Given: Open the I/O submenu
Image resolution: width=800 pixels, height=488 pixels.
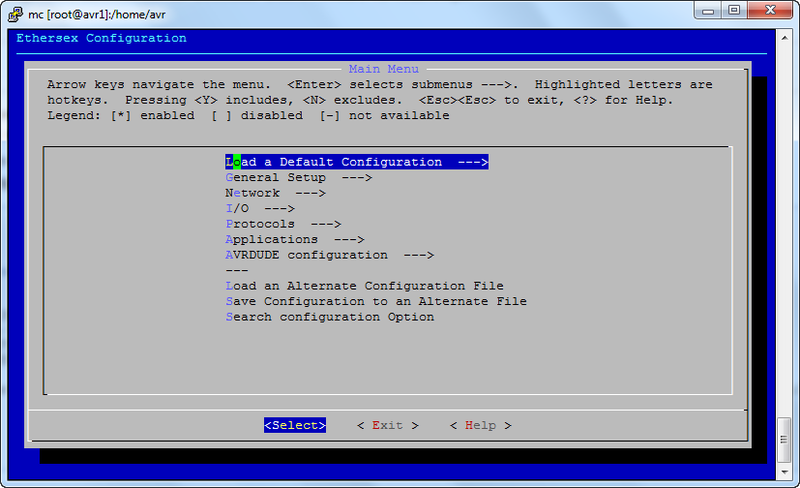Looking at the screenshot, I should coord(259,209).
